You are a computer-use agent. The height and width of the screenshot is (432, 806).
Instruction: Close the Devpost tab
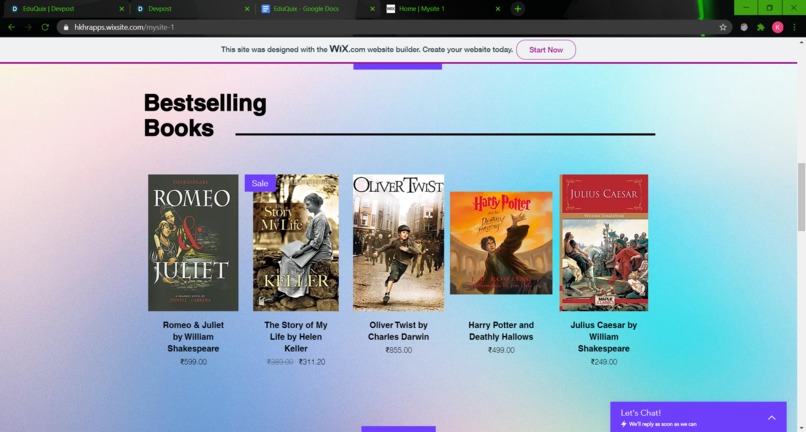coord(247,9)
